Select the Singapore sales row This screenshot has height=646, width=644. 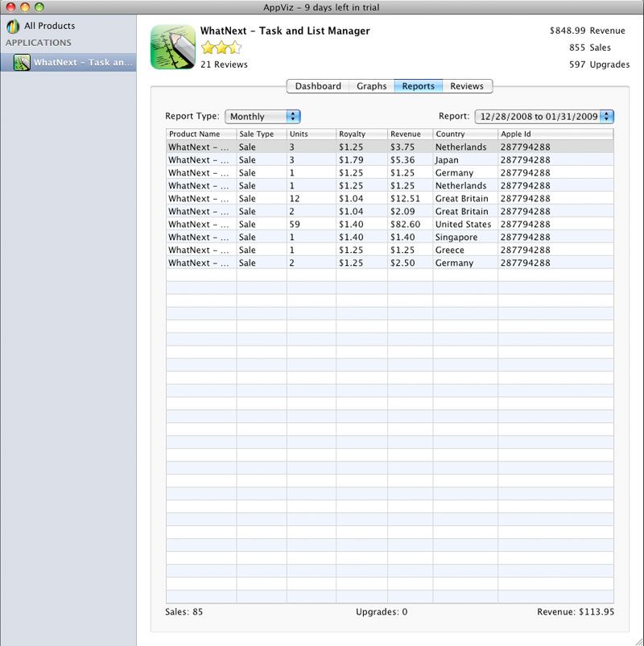point(390,238)
